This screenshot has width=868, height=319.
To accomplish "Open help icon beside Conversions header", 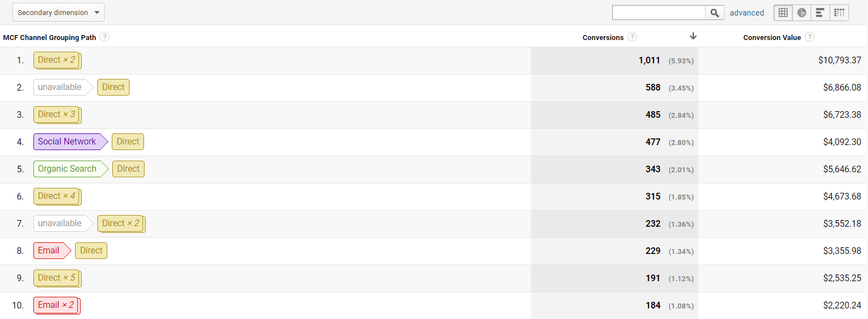I will (632, 37).
